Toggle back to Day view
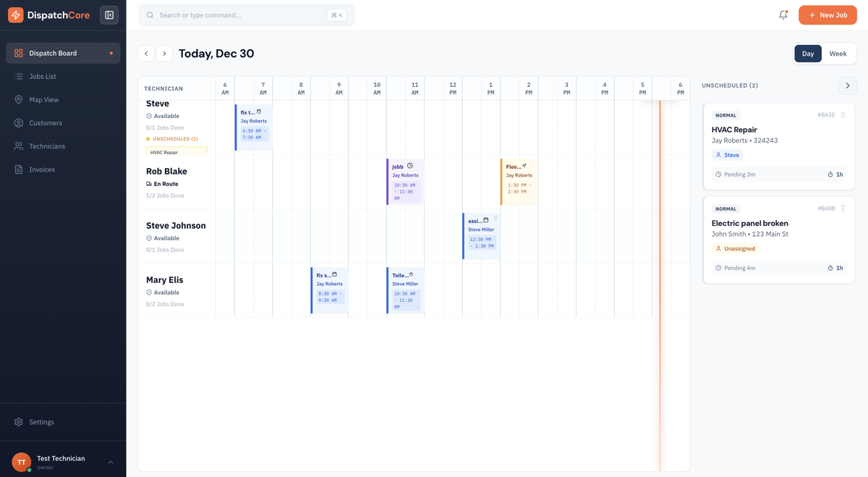 [x=807, y=53]
